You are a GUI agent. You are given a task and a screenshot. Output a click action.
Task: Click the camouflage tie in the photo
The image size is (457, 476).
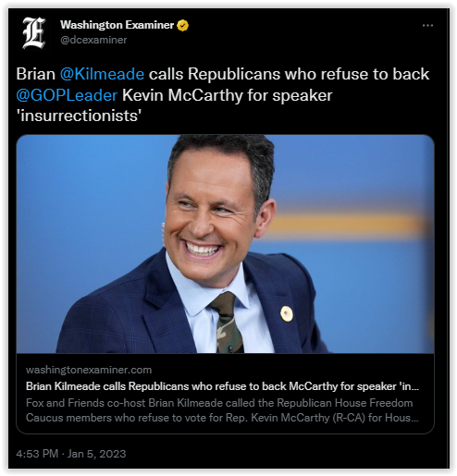pyautogui.click(x=227, y=323)
